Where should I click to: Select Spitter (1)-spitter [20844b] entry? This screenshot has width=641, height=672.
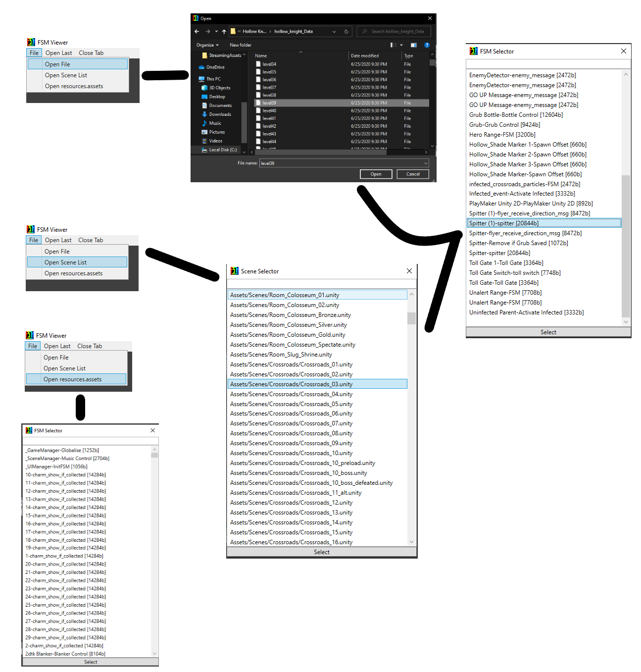[544, 223]
